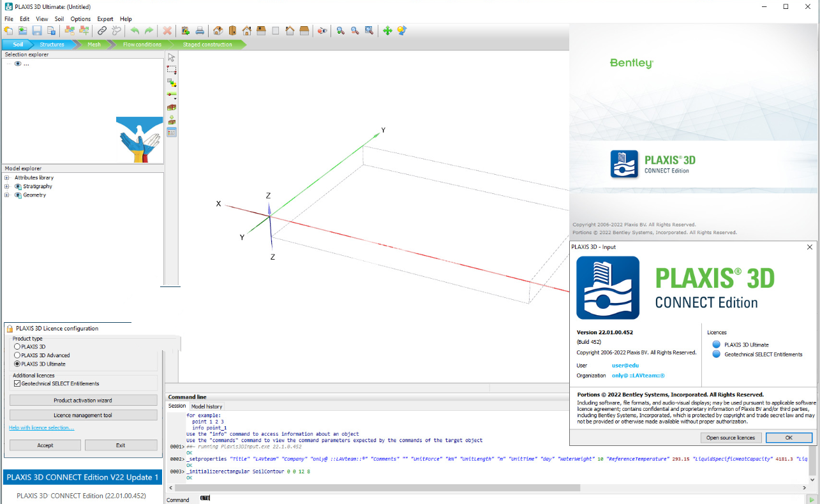Toggle the eye icon in Selection explorer

tap(18, 64)
